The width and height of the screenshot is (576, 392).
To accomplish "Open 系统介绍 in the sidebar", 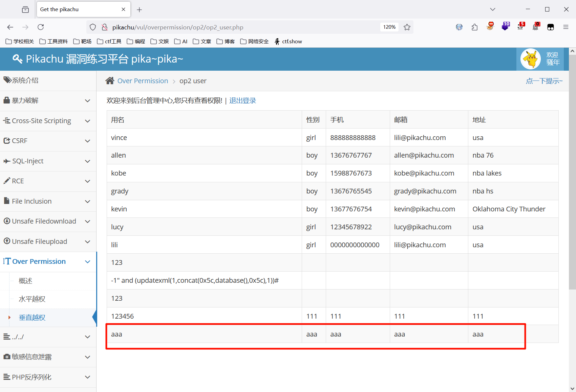I will click(x=48, y=80).
